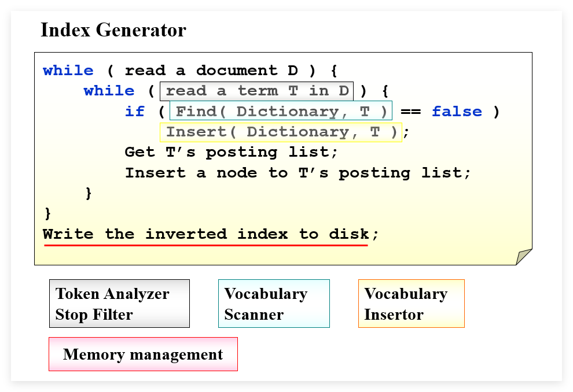The height and width of the screenshot is (392, 573).
Task: Click 'Insert a node to T's posting list'
Action: point(298,173)
